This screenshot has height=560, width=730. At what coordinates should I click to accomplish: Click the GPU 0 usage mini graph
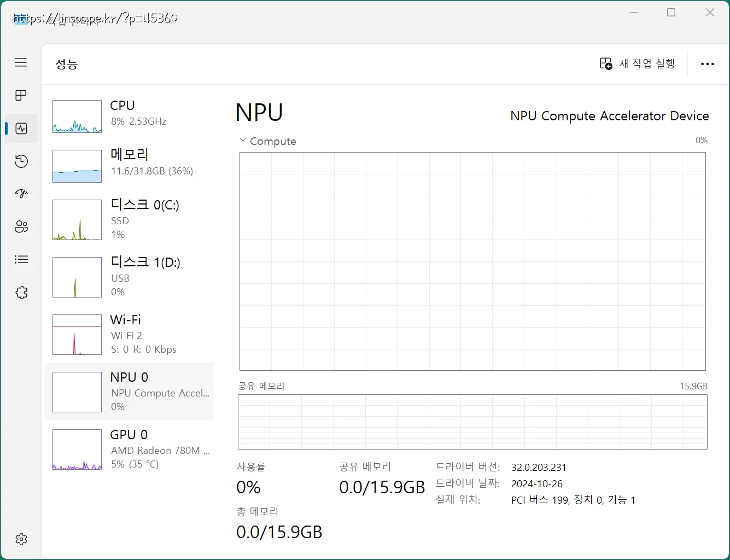(x=77, y=450)
